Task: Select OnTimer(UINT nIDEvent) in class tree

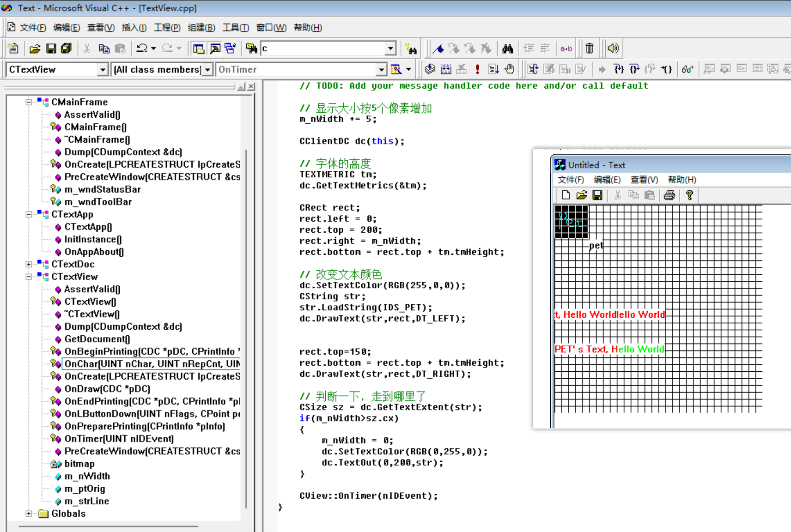Action: coord(119,439)
